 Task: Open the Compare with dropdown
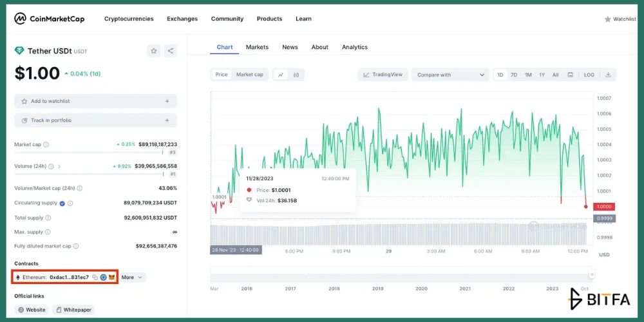click(x=450, y=75)
